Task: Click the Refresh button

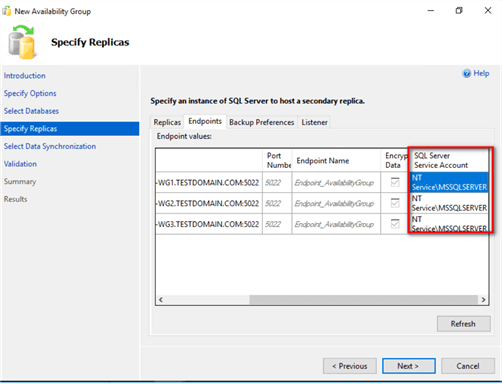Action: tap(463, 324)
